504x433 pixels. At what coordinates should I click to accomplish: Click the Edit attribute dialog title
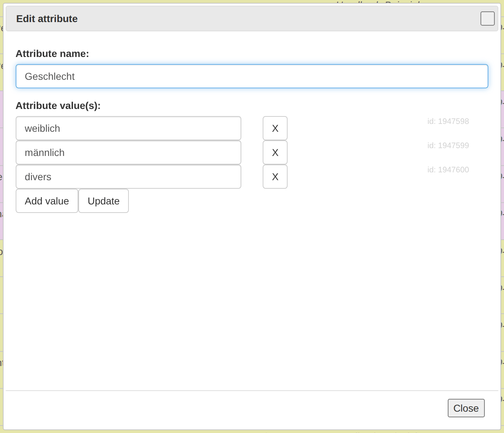(x=47, y=19)
